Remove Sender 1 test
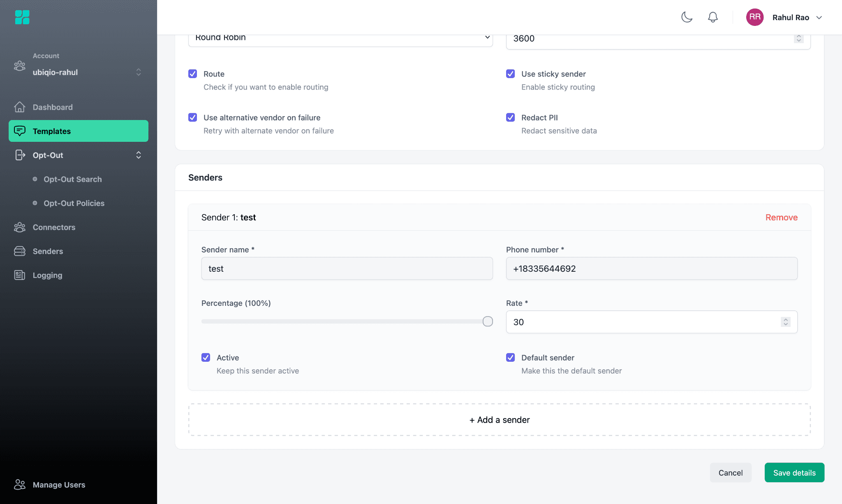 point(781,217)
